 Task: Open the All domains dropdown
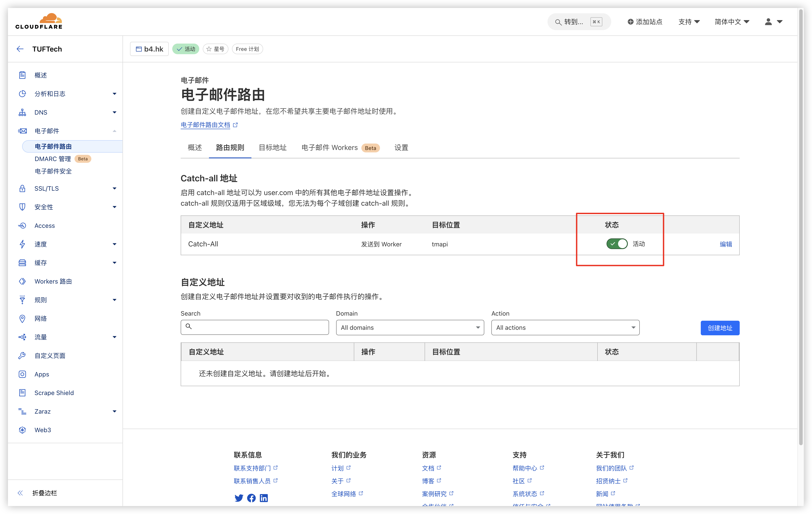[410, 328]
